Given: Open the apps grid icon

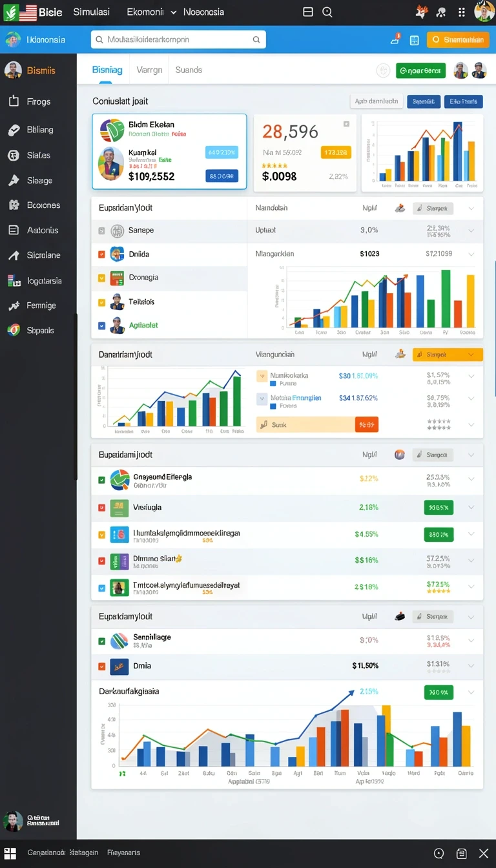Looking at the screenshot, I should coord(461,12).
